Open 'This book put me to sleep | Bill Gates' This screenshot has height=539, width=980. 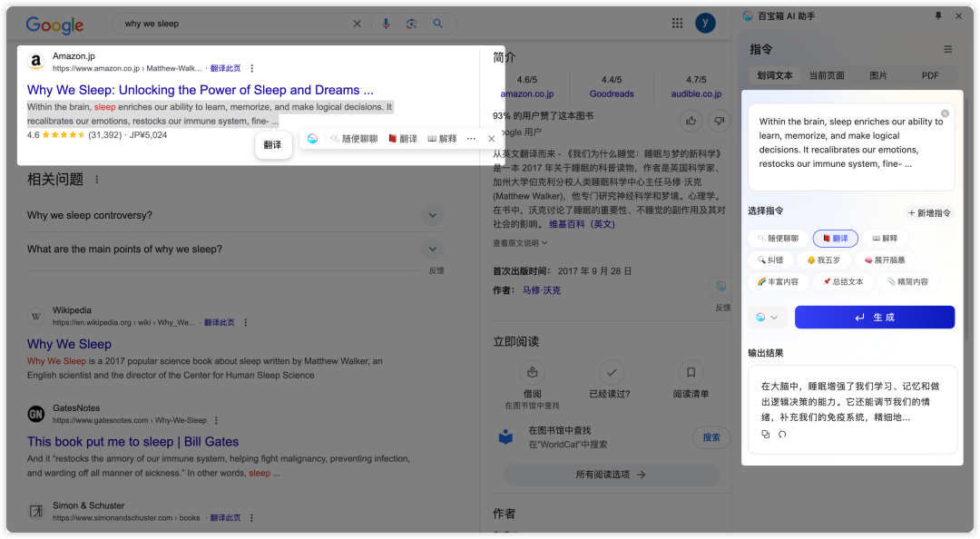tap(132, 442)
